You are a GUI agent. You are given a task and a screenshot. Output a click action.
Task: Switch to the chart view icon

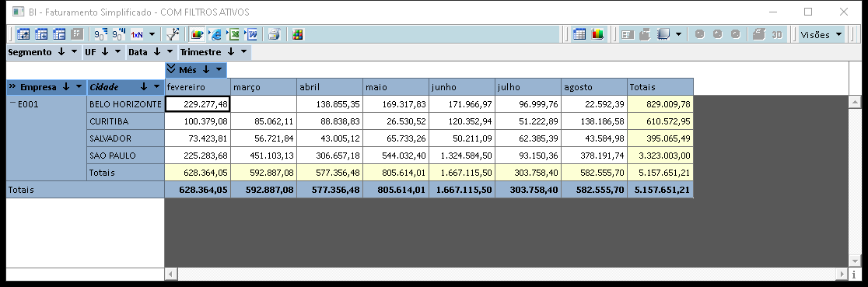point(597,34)
